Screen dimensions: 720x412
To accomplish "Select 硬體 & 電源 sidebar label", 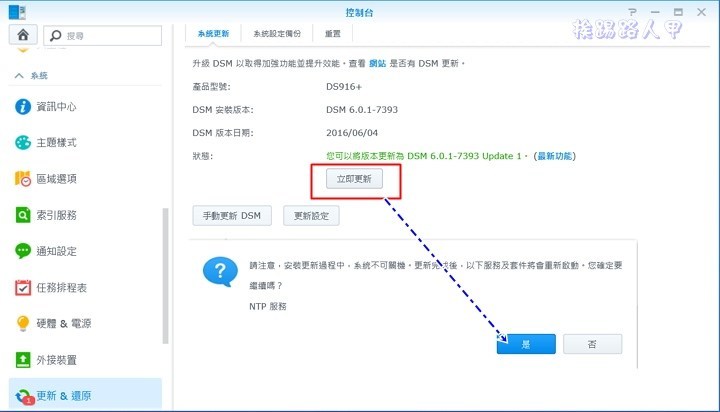I will (64, 324).
